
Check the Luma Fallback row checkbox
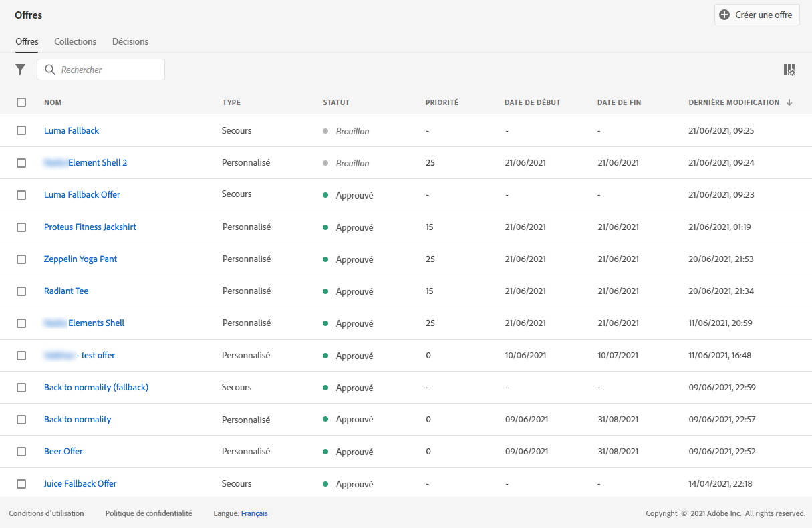(x=21, y=131)
